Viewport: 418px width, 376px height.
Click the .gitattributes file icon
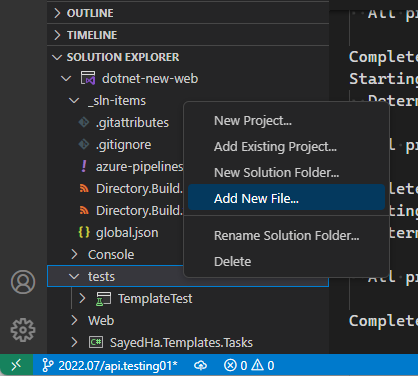(x=84, y=122)
